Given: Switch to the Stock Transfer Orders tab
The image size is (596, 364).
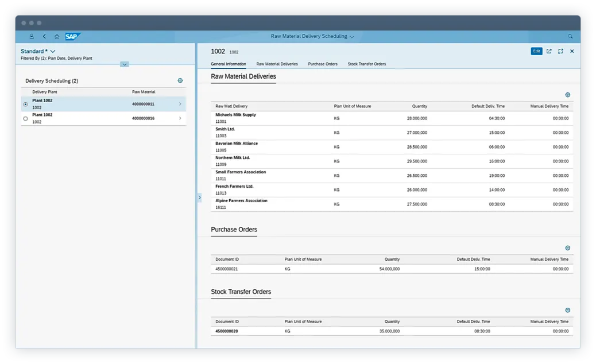Looking at the screenshot, I should click(367, 64).
